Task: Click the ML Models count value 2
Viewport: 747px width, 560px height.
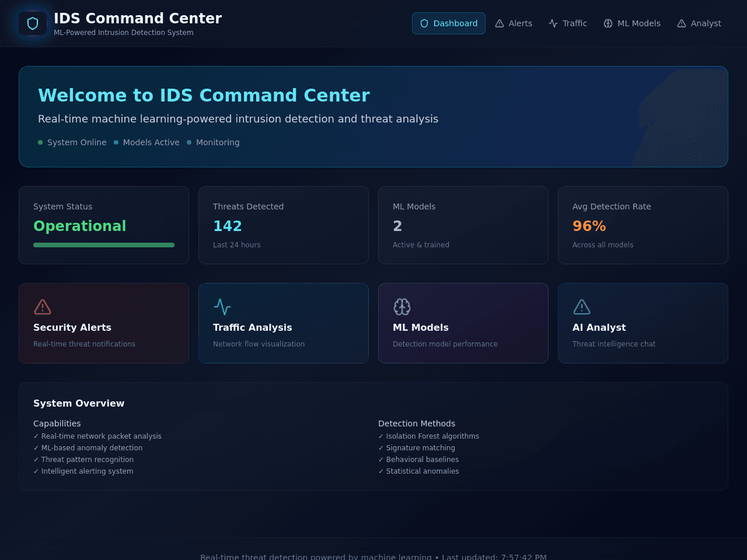Action: 397,226
